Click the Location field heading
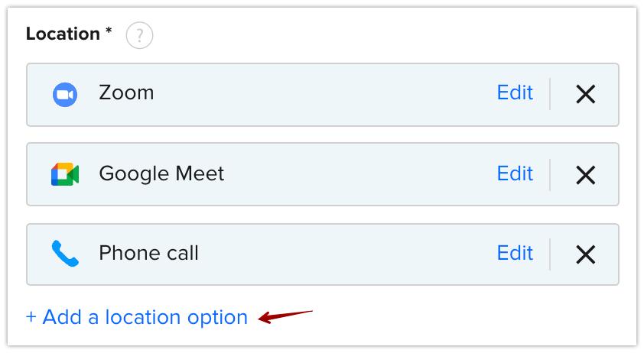This screenshot has width=644, height=353. (x=63, y=34)
